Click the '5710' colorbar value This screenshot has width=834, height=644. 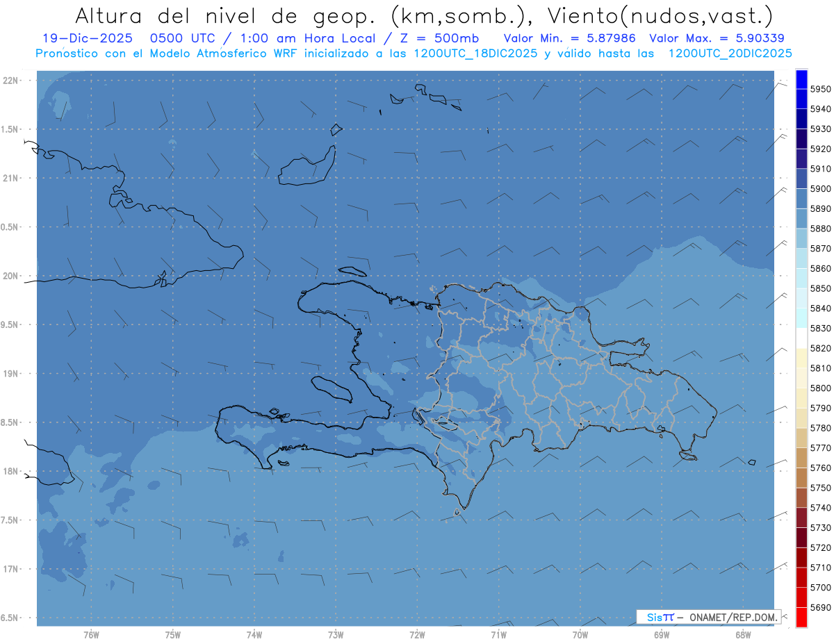click(821, 568)
